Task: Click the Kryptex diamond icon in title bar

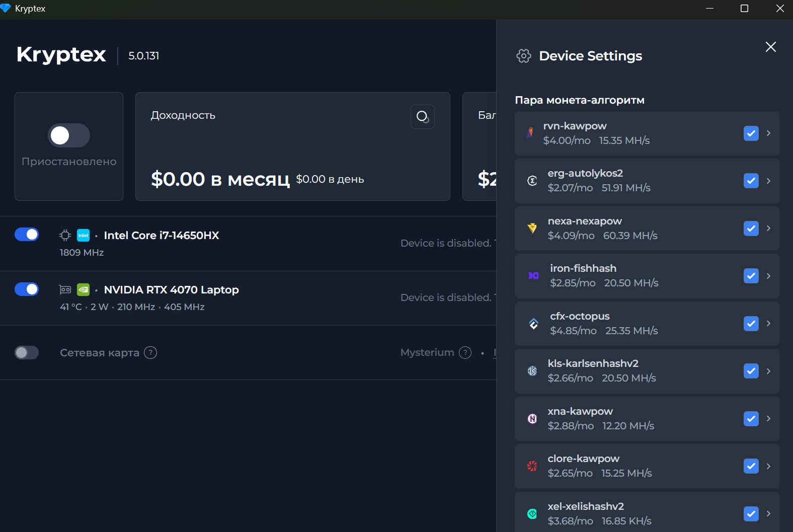Action: pyautogui.click(x=6, y=9)
